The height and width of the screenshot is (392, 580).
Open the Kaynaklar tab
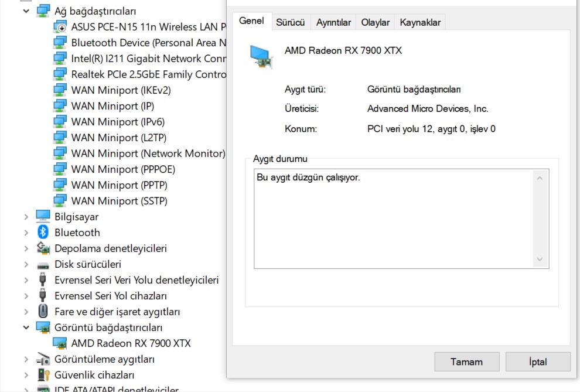pyautogui.click(x=420, y=22)
